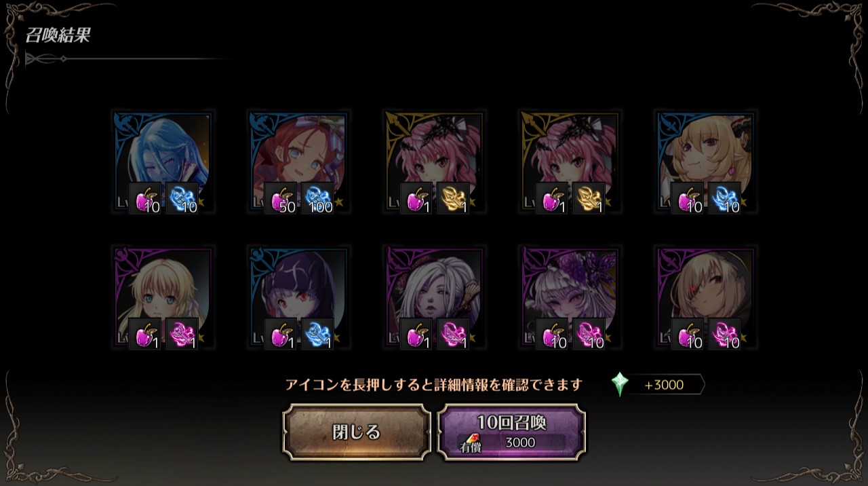Screen dimensions: 868x486
Task: Tap the second pink-haired gold-frame character
Action: pos(570,163)
